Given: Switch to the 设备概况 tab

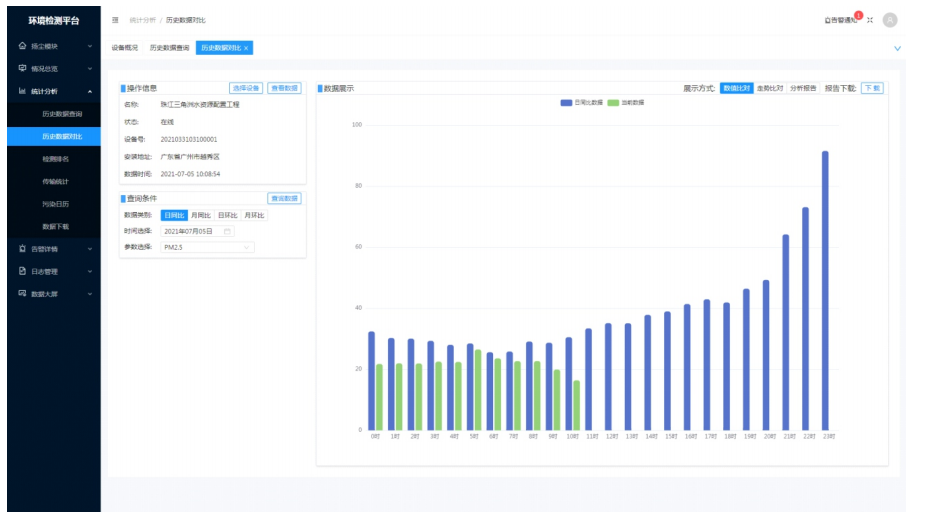Looking at the screenshot, I should (x=125, y=48).
